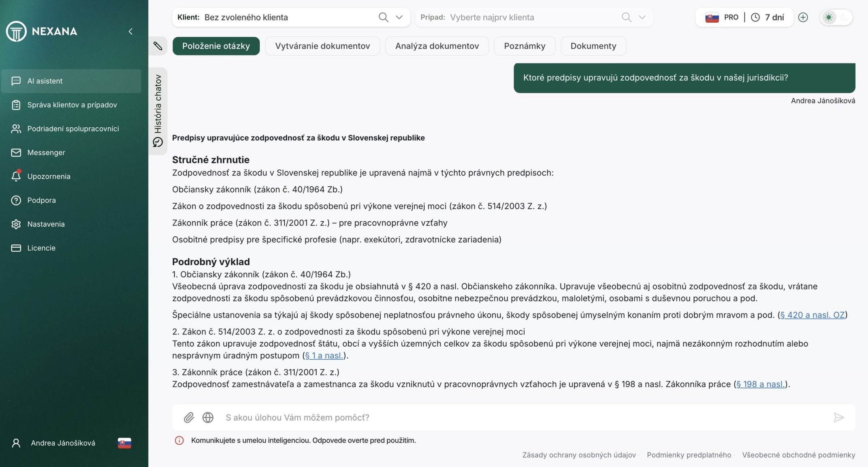This screenshot has height=467, width=868.
Task: Expand the Prípad dropdown chevron
Action: (642, 17)
